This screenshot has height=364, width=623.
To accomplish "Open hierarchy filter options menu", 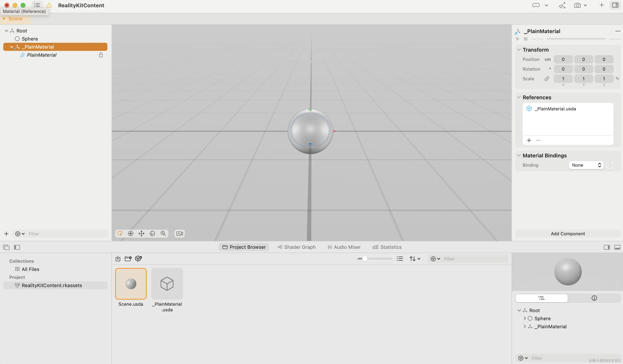I will [20, 233].
